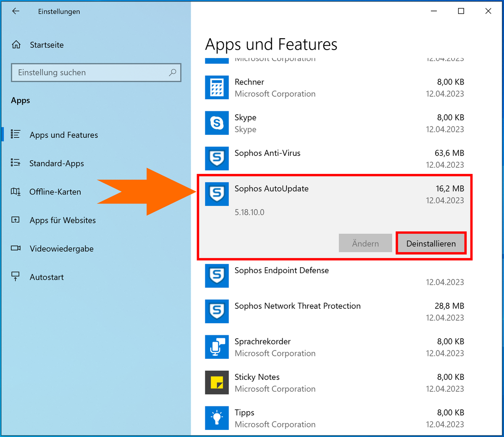This screenshot has height=437, width=504.
Task: Click the Ändern button
Action: pos(365,243)
